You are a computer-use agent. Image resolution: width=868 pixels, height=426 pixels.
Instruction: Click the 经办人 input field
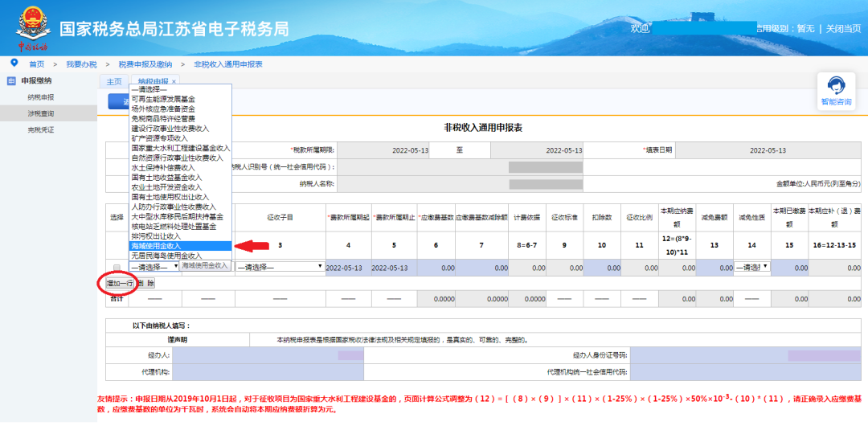point(268,355)
